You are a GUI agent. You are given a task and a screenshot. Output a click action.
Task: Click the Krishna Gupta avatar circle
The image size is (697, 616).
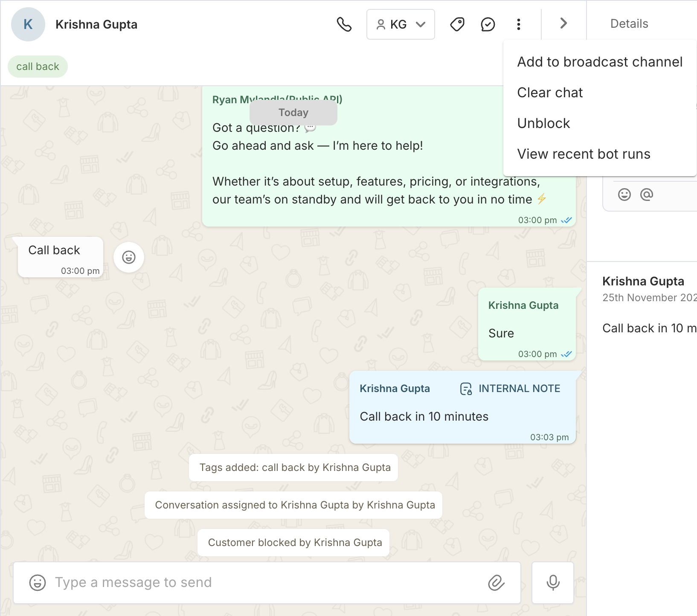click(x=28, y=24)
